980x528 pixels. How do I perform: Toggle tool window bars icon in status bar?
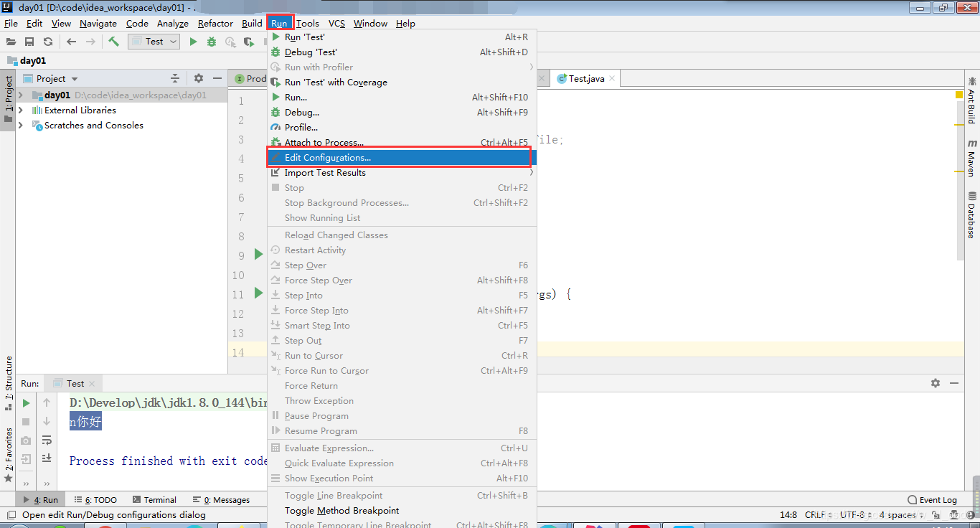pos(10,514)
